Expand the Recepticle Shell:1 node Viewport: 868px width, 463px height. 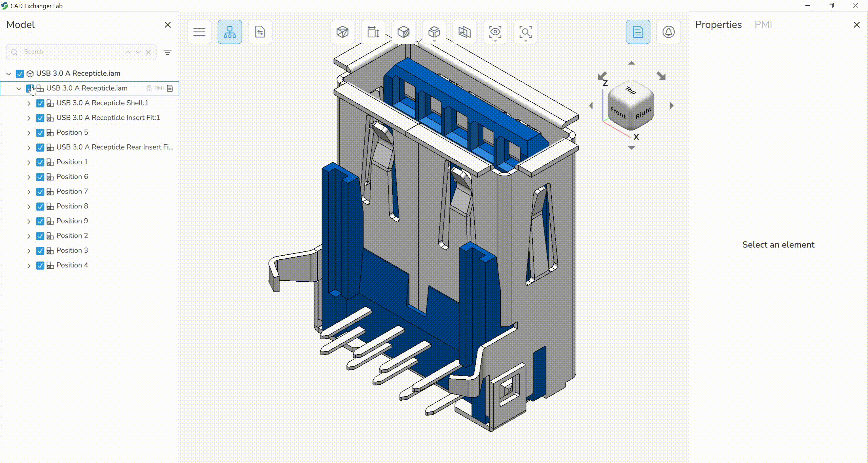29,103
